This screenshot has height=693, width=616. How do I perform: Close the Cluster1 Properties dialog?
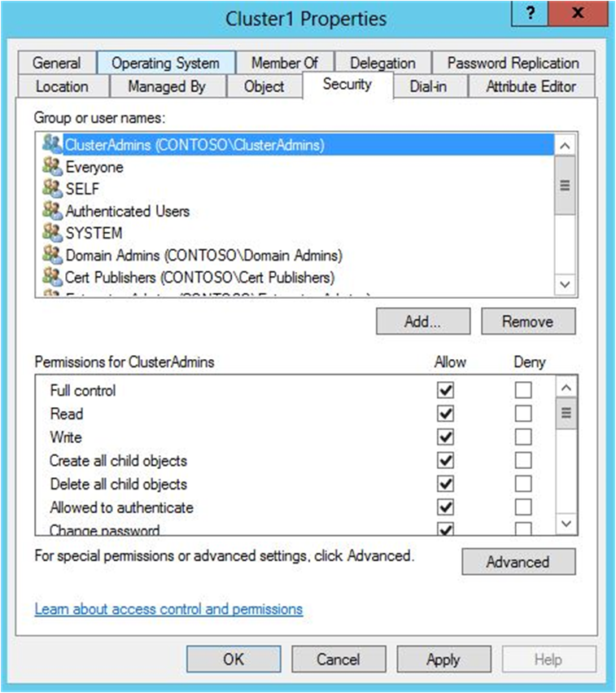[578, 13]
